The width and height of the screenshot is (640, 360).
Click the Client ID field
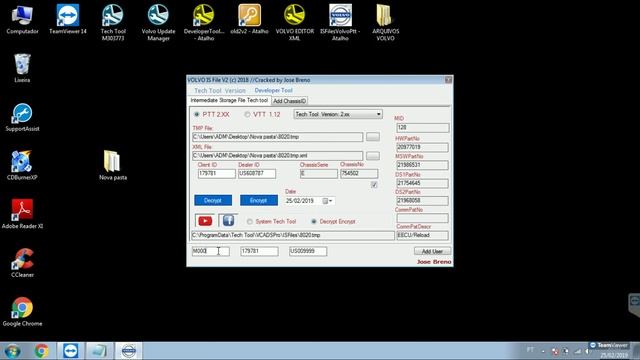tap(216, 173)
